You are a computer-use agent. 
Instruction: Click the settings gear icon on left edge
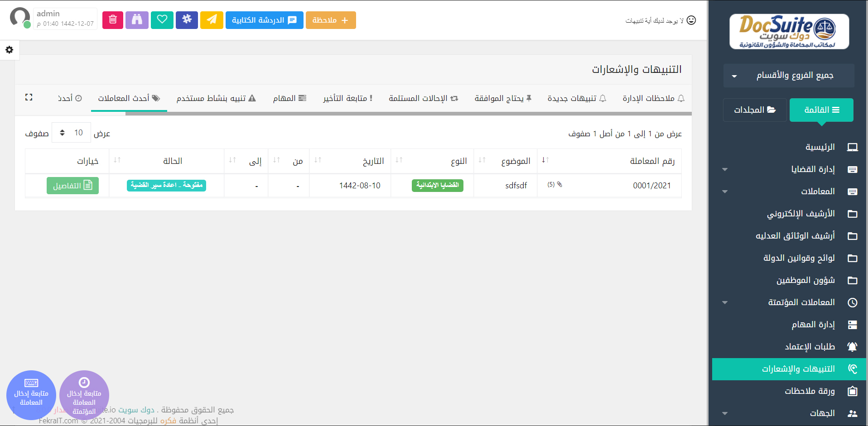(x=10, y=50)
